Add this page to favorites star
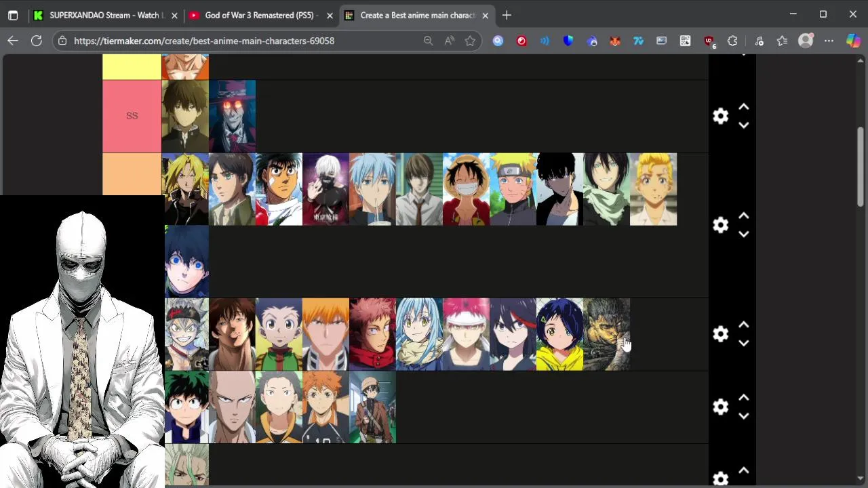Image resolution: width=868 pixels, height=488 pixels. coord(470,41)
